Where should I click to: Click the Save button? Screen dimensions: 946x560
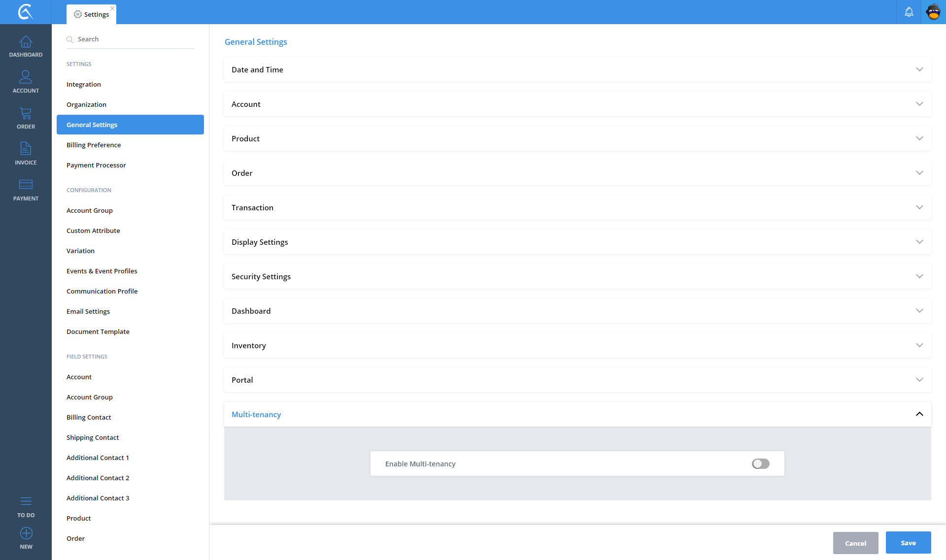pyautogui.click(x=908, y=543)
